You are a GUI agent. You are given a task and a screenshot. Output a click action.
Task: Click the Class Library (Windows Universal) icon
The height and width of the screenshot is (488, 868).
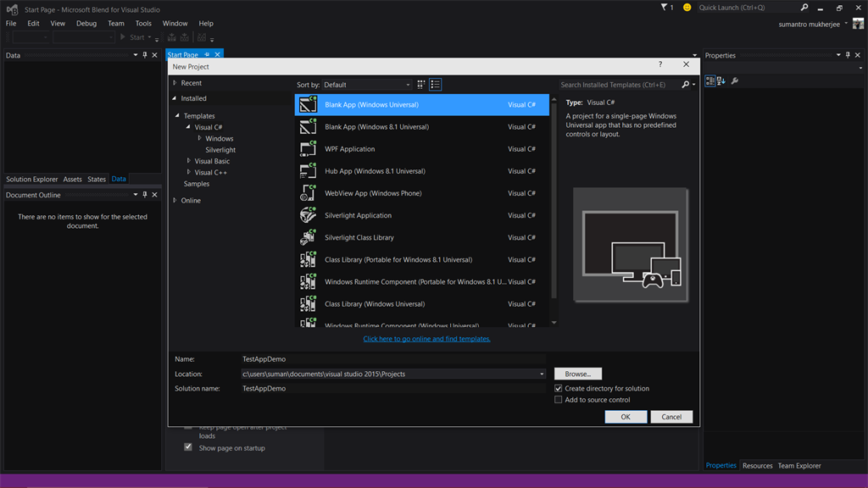308,303
